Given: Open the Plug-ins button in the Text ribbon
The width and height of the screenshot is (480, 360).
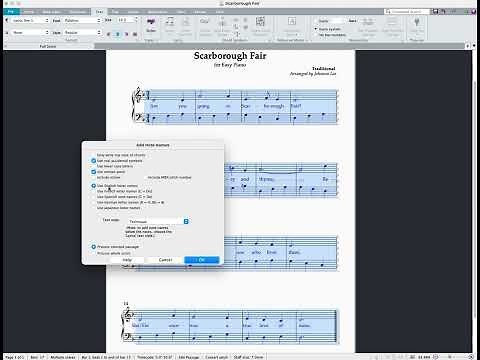Looking at the screenshot, I should pos(417,25).
